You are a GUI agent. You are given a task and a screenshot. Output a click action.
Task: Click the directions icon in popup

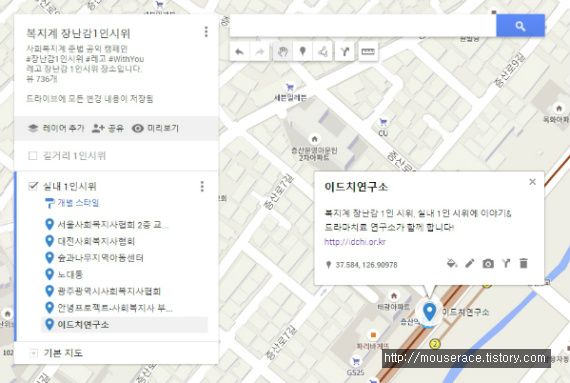[506, 263]
